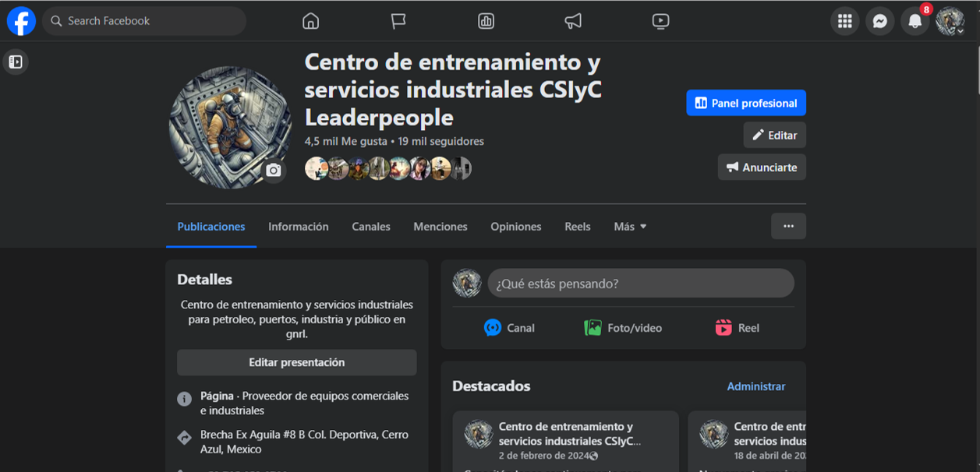Open the Menciones tab
This screenshot has width=980, height=472.
coord(440,227)
